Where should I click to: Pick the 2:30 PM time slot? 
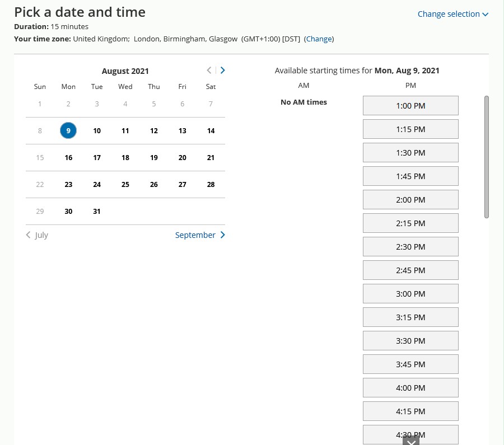point(410,247)
